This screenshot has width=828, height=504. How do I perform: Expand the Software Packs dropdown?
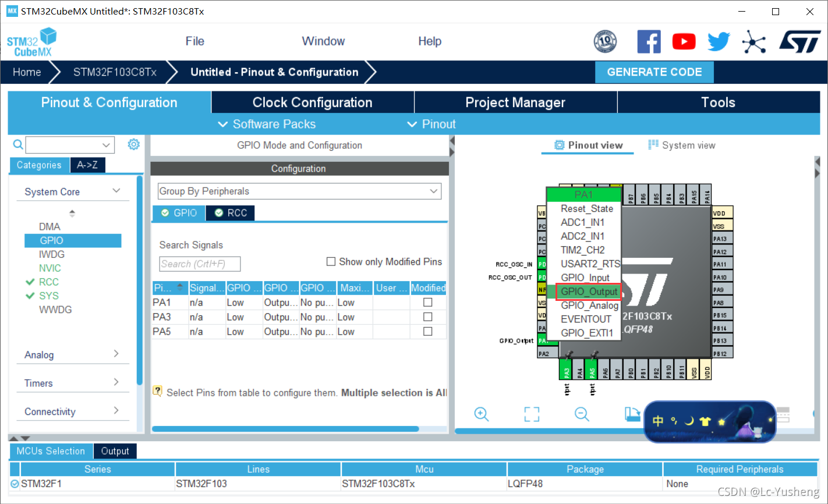tap(267, 124)
